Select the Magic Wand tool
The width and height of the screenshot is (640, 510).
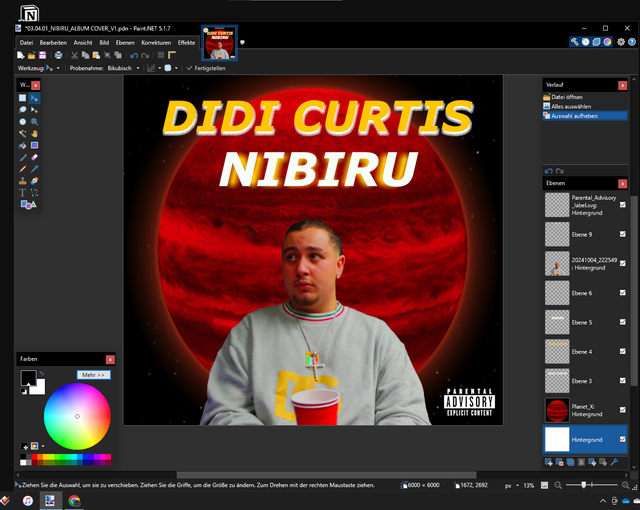(x=22, y=133)
